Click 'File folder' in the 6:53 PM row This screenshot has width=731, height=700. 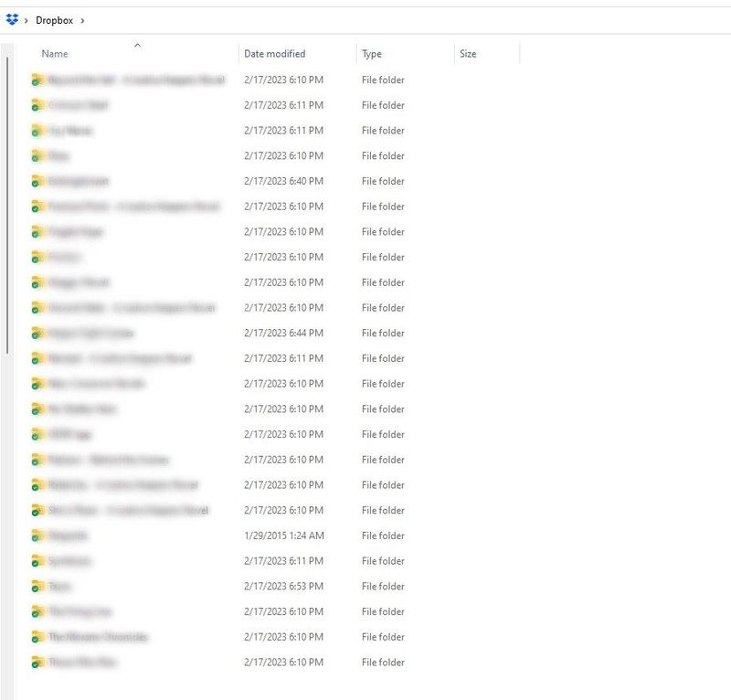(383, 586)
